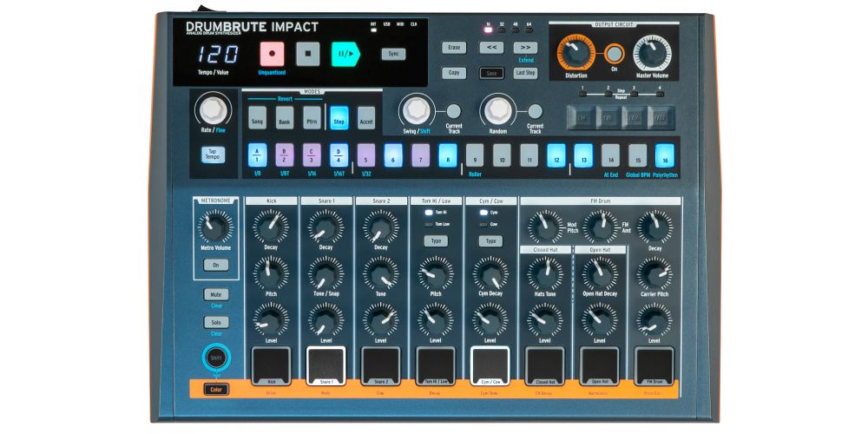Viewport: 868px width, 434px height.
Task: Click the Hats Tone knob
Action: click(x=545, y=273)
